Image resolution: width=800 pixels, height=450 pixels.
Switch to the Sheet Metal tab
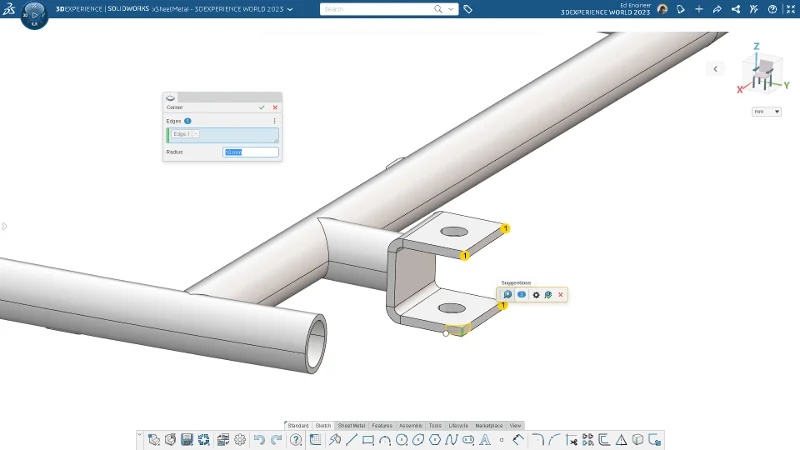351,425
